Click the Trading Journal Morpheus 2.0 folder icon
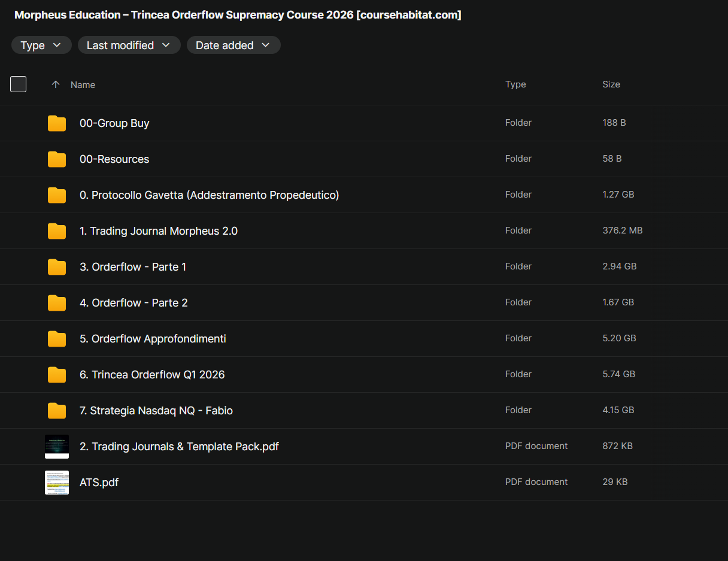 click(57, 231)
